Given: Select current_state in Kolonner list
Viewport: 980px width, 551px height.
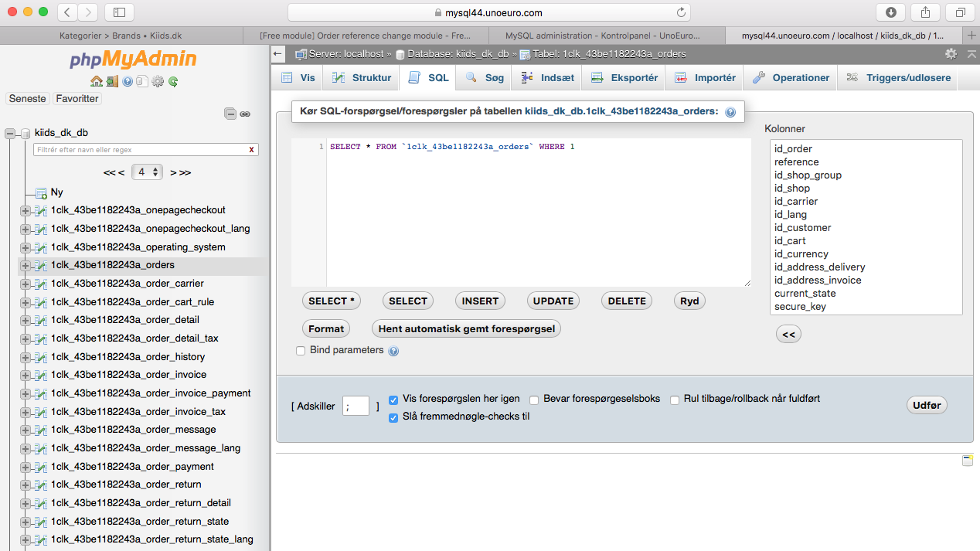Looking at the screenshot, I should (805, 294).
